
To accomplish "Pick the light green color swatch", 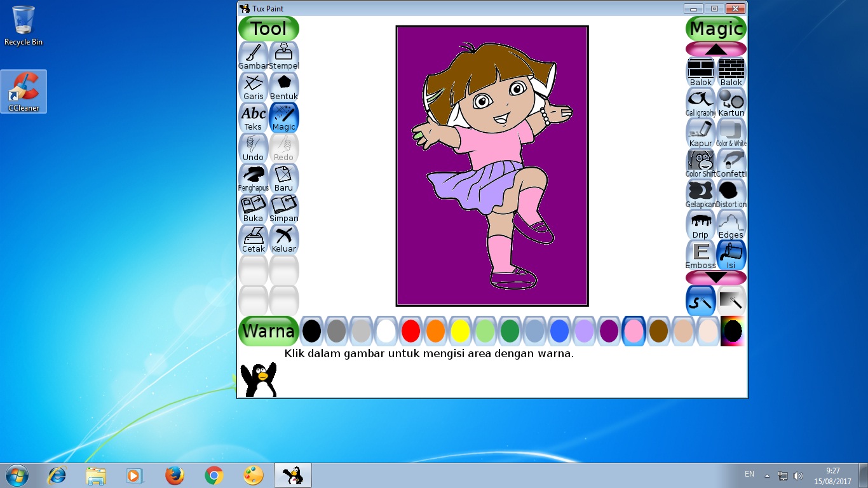I will (485, 331).
